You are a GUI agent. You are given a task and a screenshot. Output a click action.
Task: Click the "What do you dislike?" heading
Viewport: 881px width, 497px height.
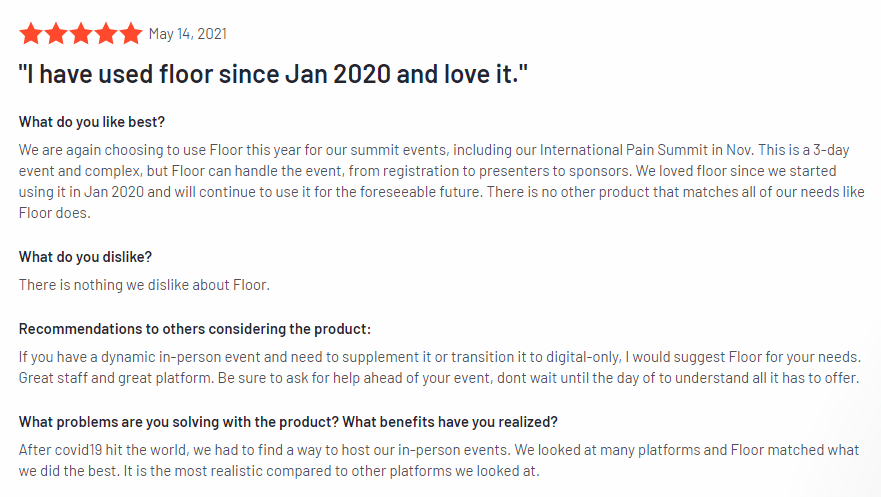pyautogui.click(x=85, y=257)
